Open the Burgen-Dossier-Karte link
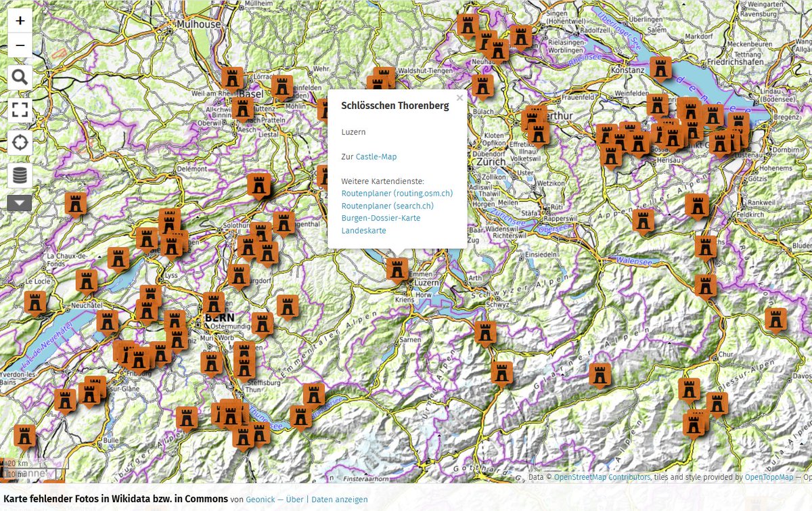Screen dimensions: 812x511 click(x=381, y=218)
